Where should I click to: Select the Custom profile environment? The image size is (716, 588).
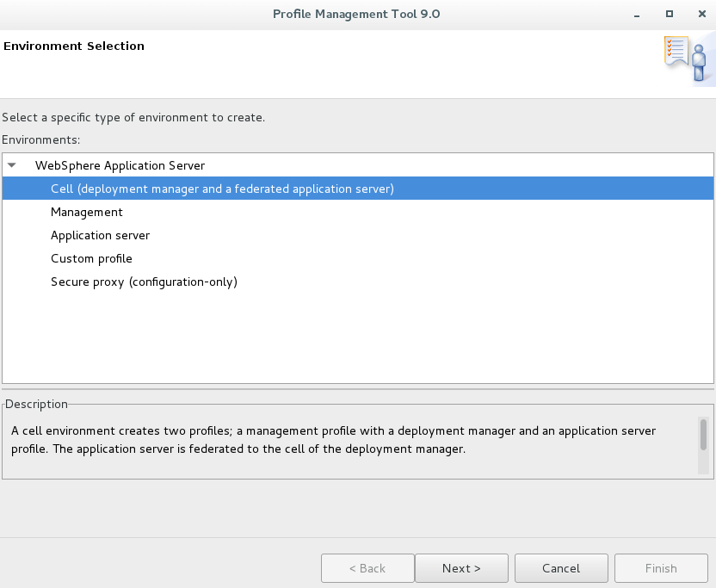coord(91,258)
